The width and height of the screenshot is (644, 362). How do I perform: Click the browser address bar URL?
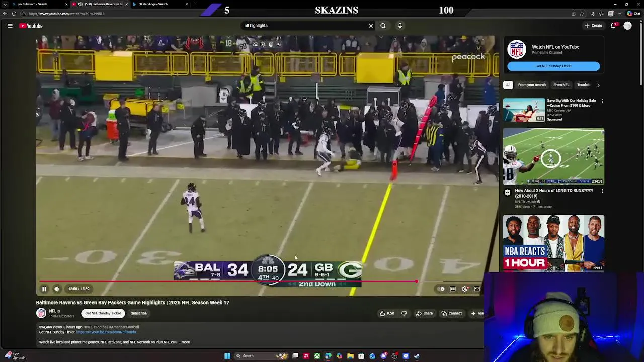[x=66, y=14]
